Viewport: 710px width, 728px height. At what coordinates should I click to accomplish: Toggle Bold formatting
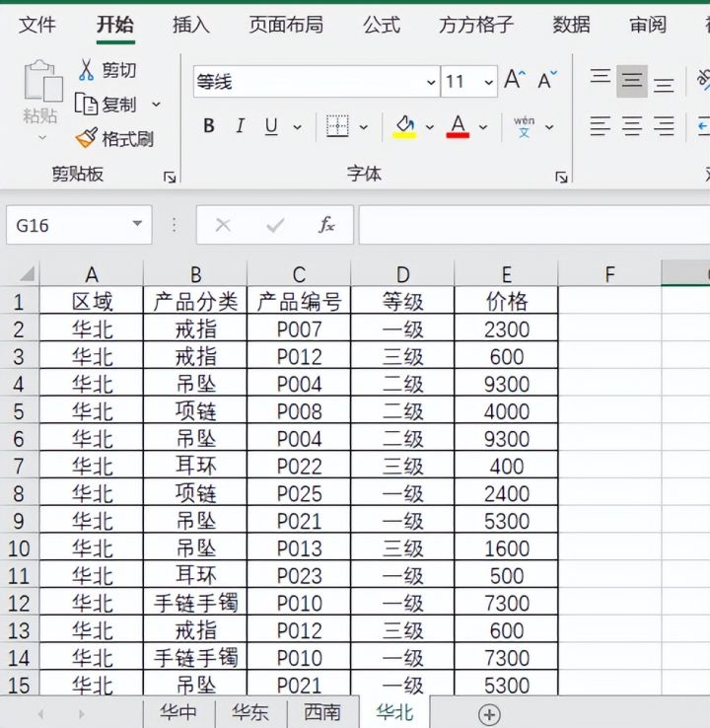[209, 126]
